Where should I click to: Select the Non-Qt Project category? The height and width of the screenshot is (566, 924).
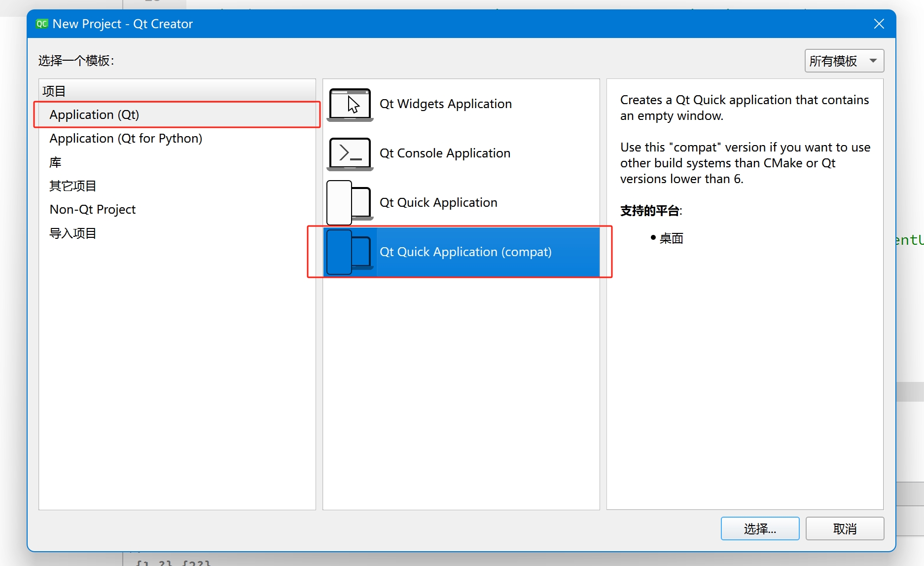click(177, 209)
